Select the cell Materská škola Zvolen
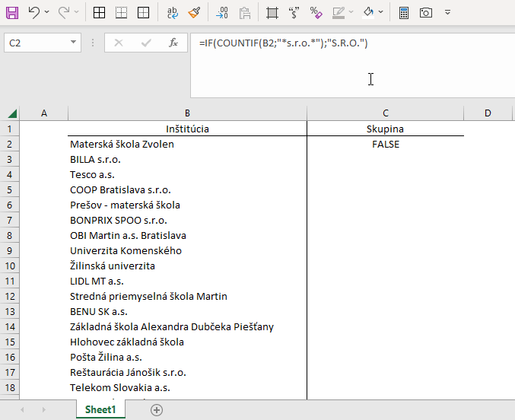This screenshot has width=515, height=420. coord(187,145)
